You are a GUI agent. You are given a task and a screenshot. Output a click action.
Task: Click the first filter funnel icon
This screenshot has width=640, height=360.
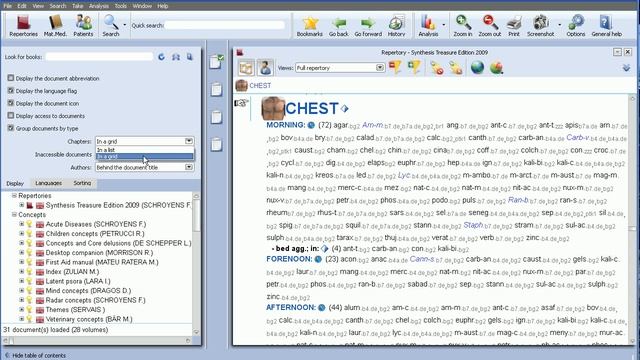(395, 67)
